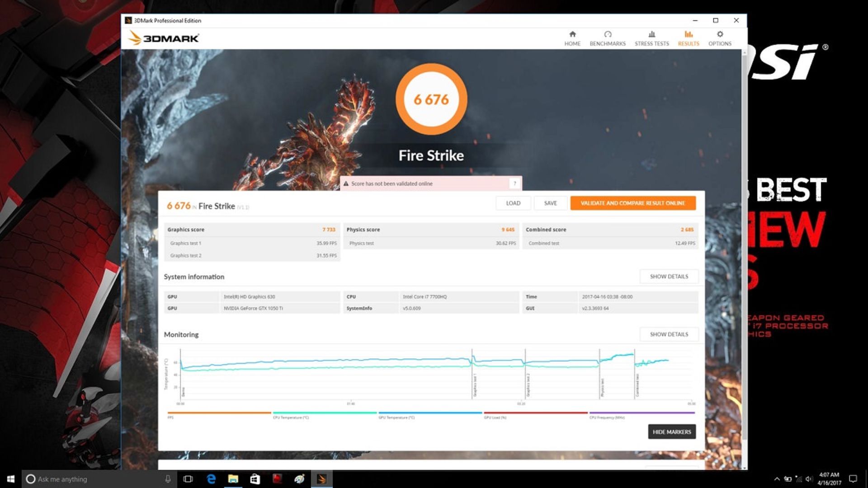Click the 3DMark title bar app icon
868x488 pixels.
coord(128,20)
